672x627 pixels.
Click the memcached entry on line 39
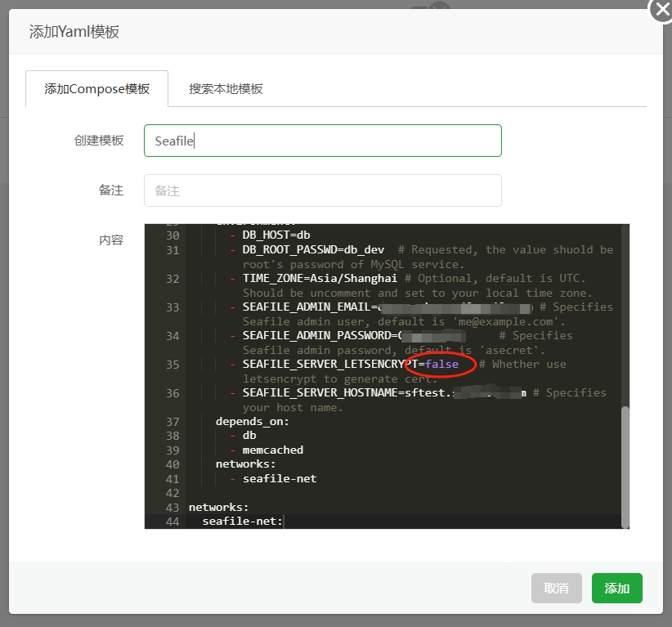pyautogui.click(x=273, y=450)
